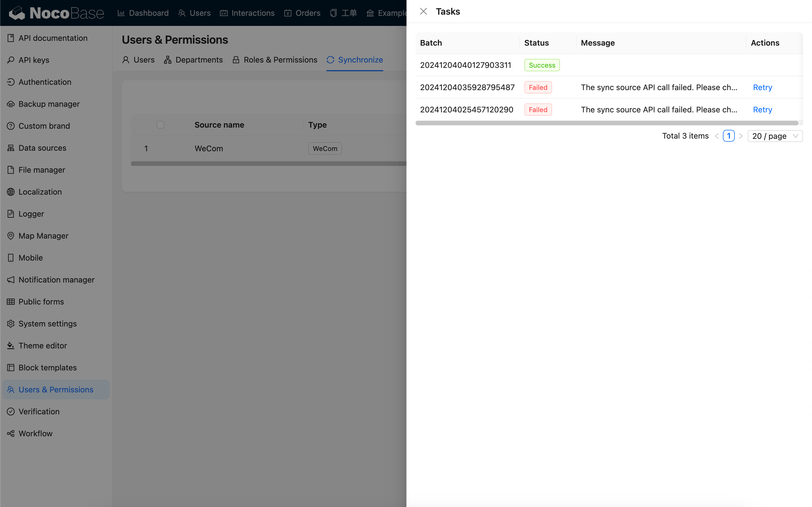Retry the failed batch 20241204025457120290
812x507 pixels.
[x=762, y=110]
